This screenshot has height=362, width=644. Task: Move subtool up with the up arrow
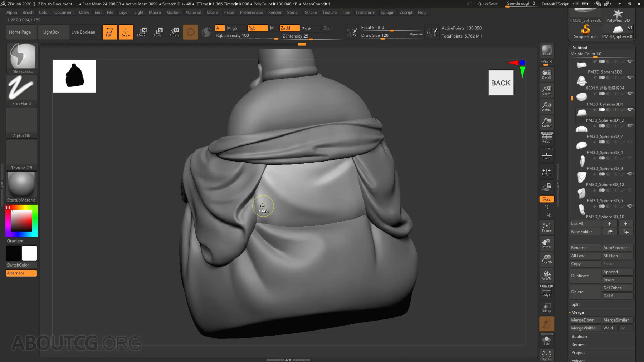click(609, 224)
